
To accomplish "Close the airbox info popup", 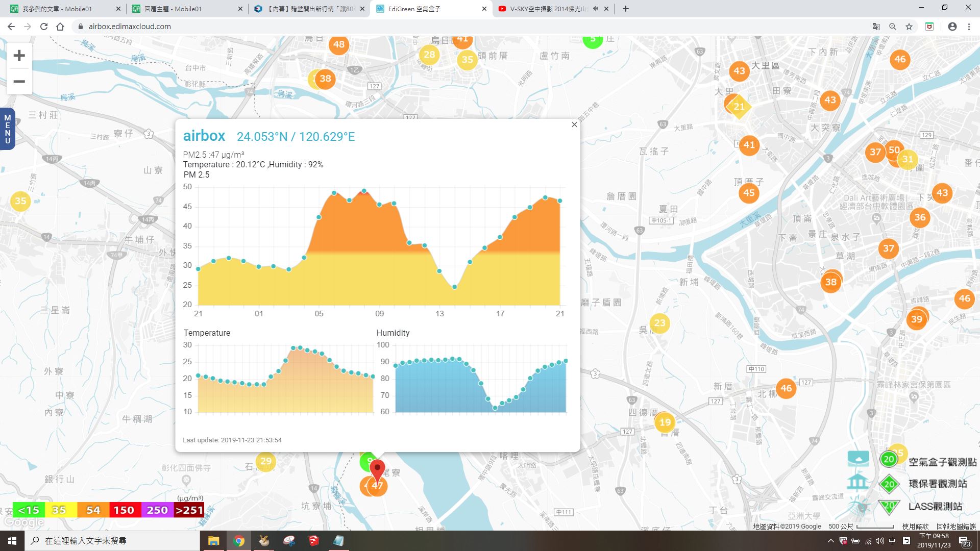I will (574, 124).
